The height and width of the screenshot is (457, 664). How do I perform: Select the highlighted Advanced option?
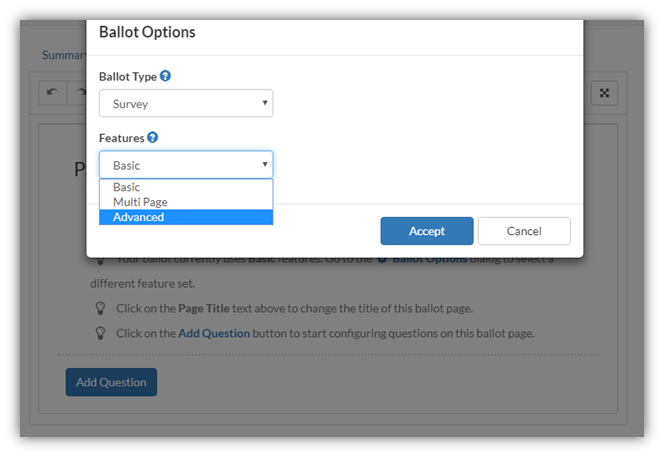click(x=186, y=217)
